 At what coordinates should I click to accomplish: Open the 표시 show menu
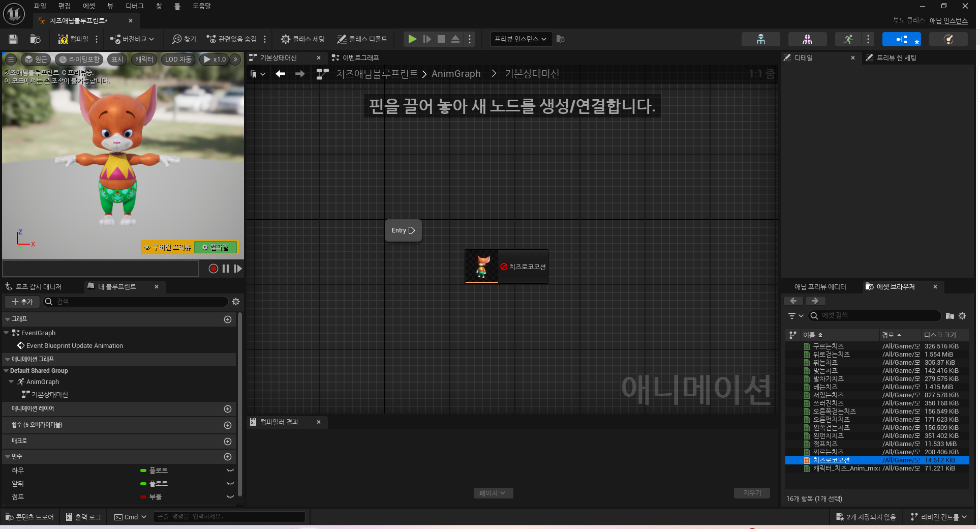pos(117,60)
